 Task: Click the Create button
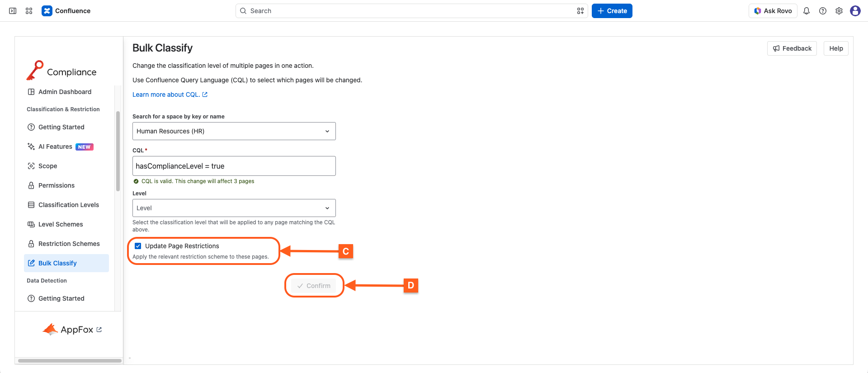coord(612,11)
